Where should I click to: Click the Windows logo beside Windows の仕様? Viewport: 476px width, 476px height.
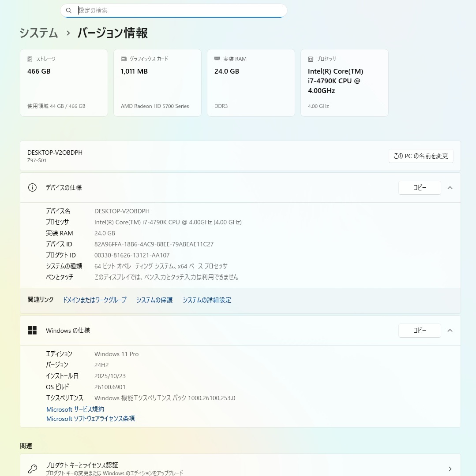(32, 330)
